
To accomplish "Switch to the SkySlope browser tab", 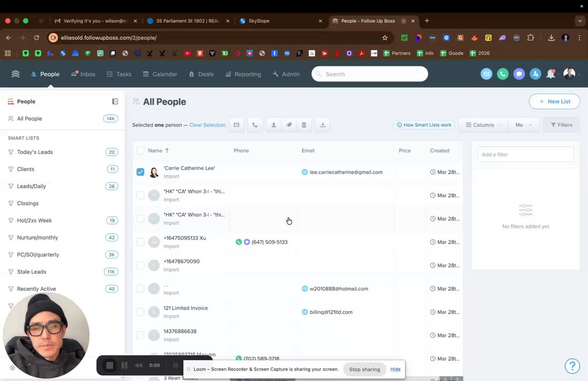I will click(280, 21).
